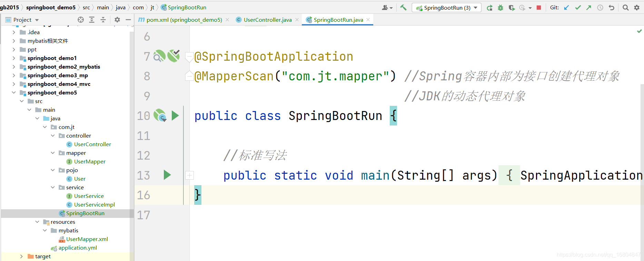Viewport: 644px width, 261px height.
Task: Select UserService interface in tree
Action: pyautogui.click(x=89, y=196)
